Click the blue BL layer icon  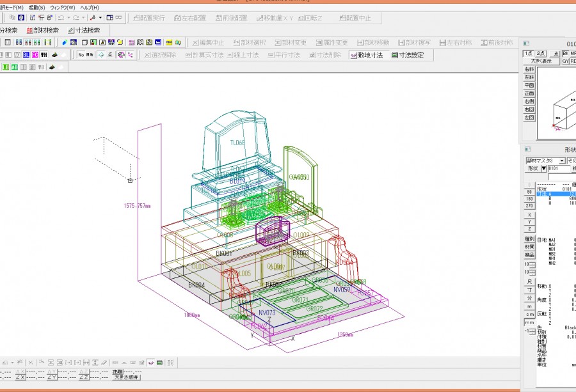[26, 55]
